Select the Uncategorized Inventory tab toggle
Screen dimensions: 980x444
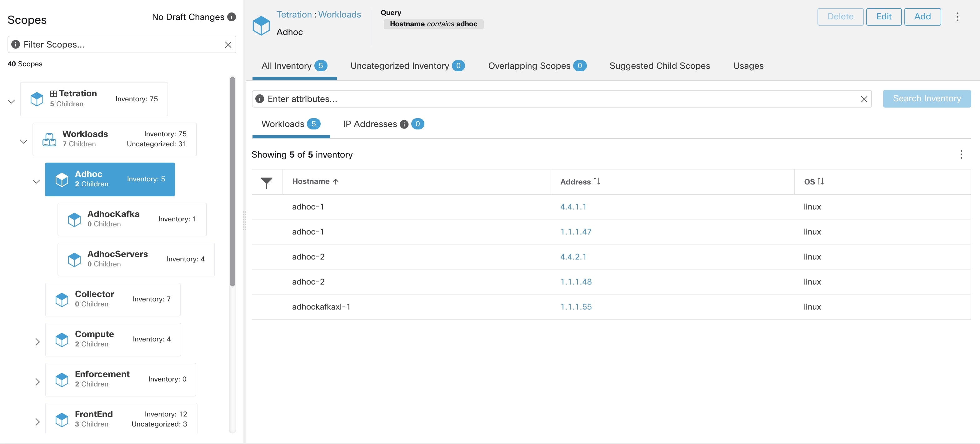[x=407, y=66]
